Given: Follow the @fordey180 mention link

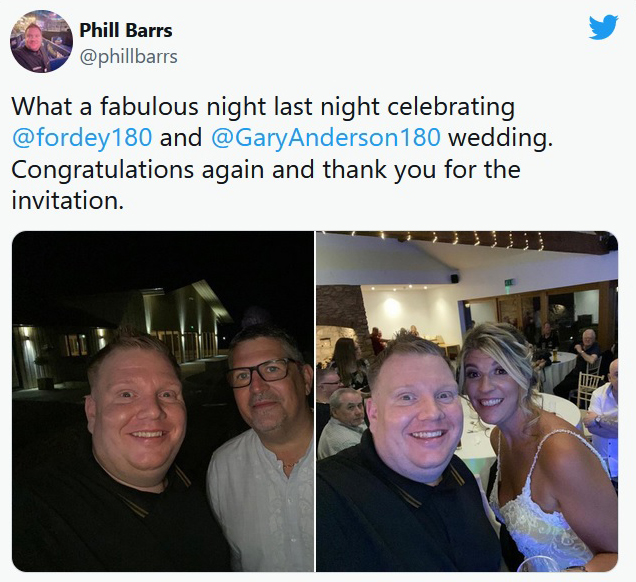Looking at the screenshot, I should pos(82,137).
